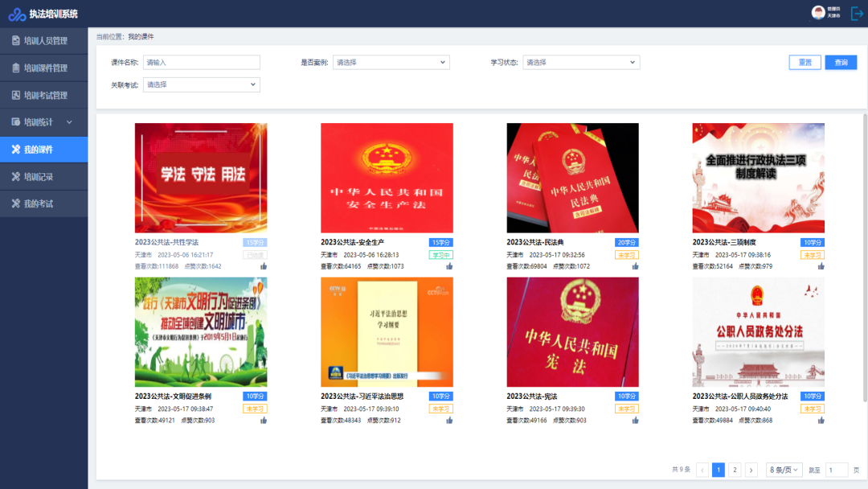Viewport: 868px width, 489px height.
Task: Click the 课件名称 input field
Action: click(202, 63)
